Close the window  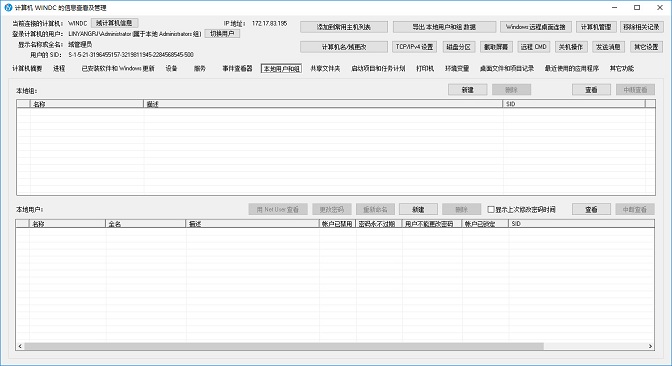[660, 7]
